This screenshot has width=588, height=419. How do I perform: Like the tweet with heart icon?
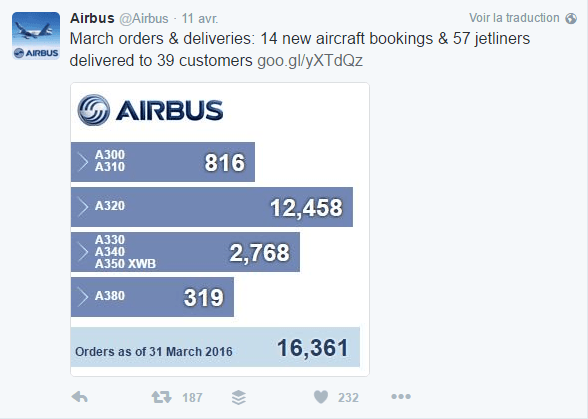(x=321, y=397)
